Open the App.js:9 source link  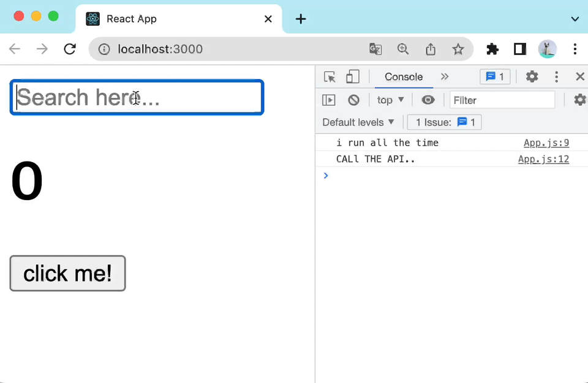[546, 143]
